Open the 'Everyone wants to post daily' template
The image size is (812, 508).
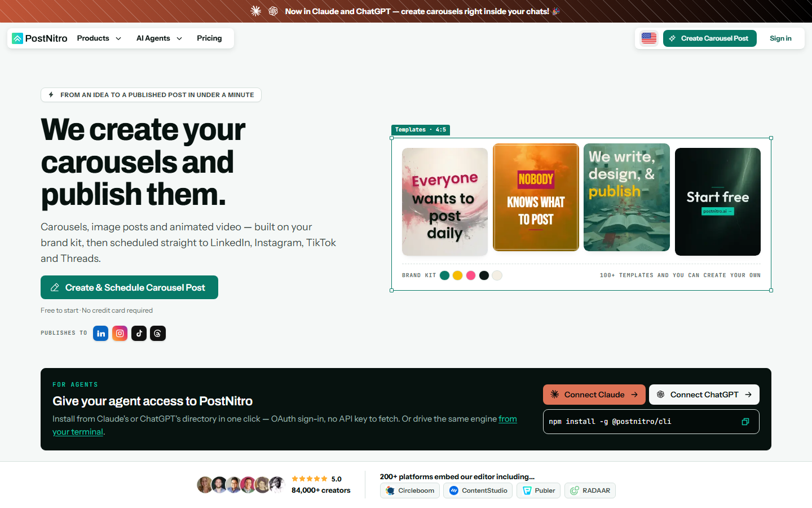(x=445, y=202)
